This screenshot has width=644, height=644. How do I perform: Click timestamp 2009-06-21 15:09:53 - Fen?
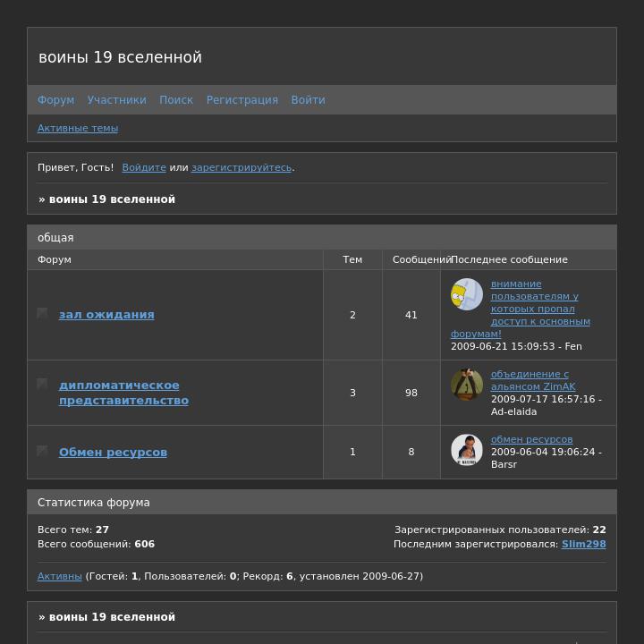tap(516, 346)
